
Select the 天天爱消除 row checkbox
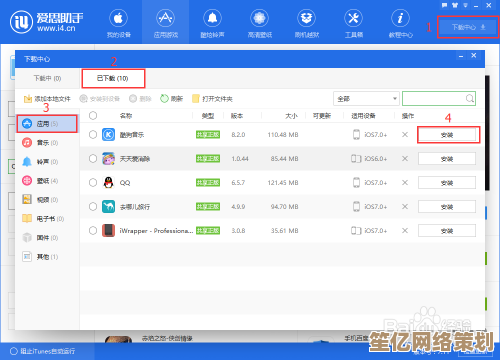tap(93, 159)
